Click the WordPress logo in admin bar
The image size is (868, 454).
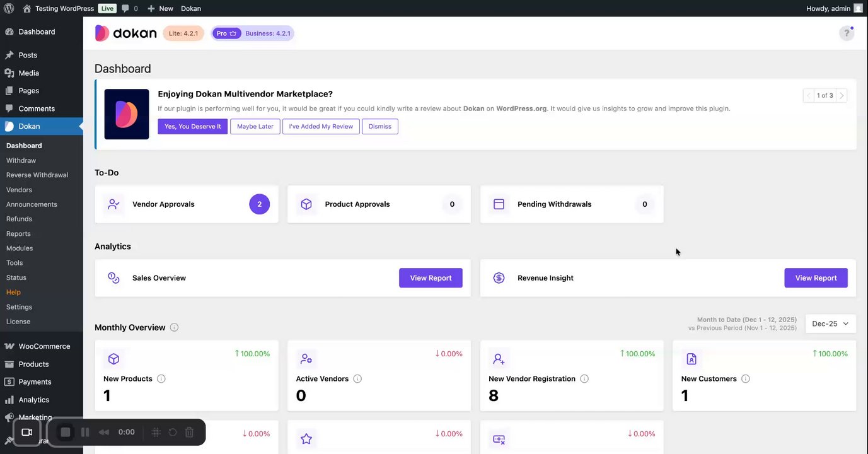(x=9, y=8)
